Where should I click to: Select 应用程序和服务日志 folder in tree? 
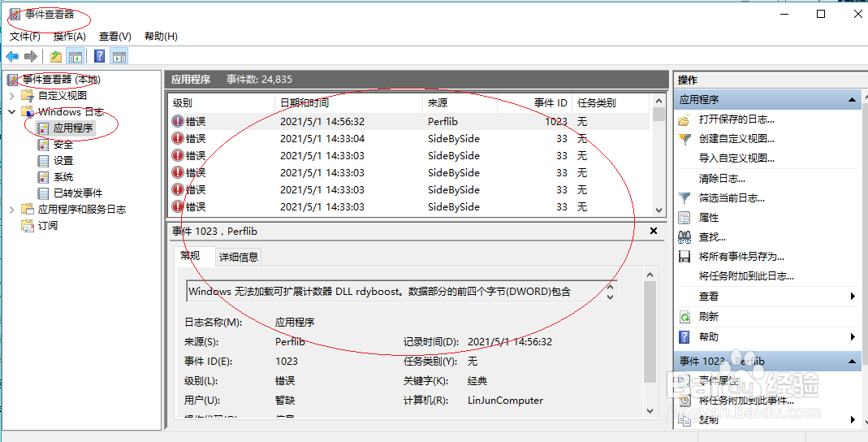[x=81, y=210]
